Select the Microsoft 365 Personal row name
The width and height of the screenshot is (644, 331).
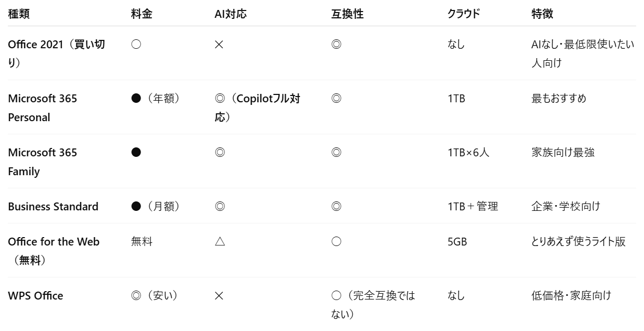coord(42,108)
